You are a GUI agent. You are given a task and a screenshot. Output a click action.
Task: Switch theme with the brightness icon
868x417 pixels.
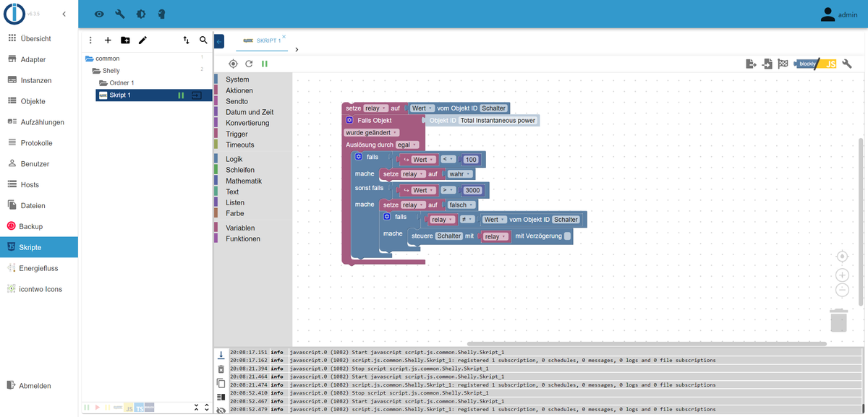click(x=140, y=14)
